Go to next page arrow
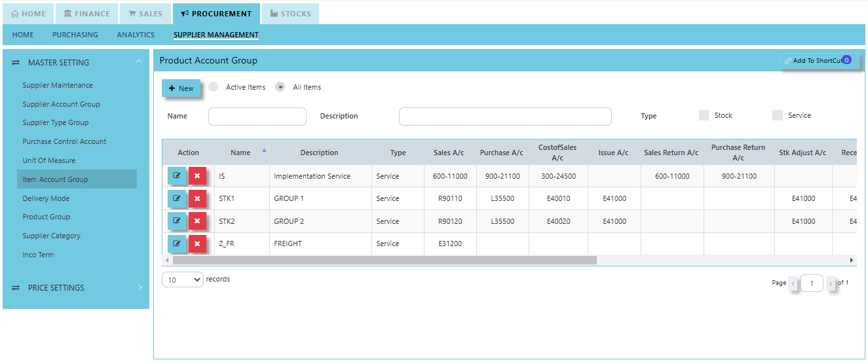The width and height of the screenshot is (868, 362). (831, 283)
